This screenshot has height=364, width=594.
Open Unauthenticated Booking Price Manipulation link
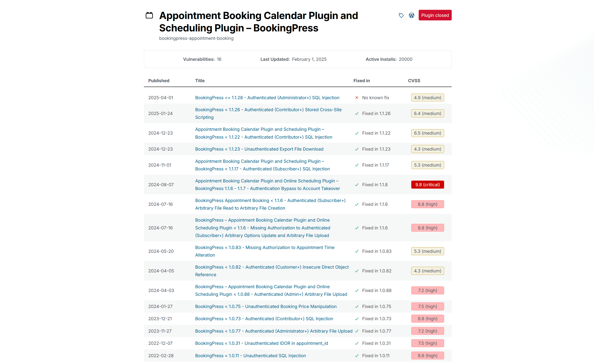pyautogui.click(x=266, y=306)
